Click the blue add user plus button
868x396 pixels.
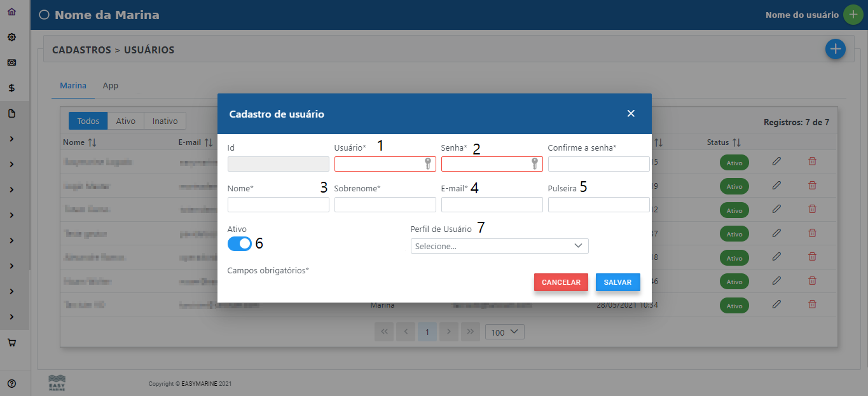[835, 49]
